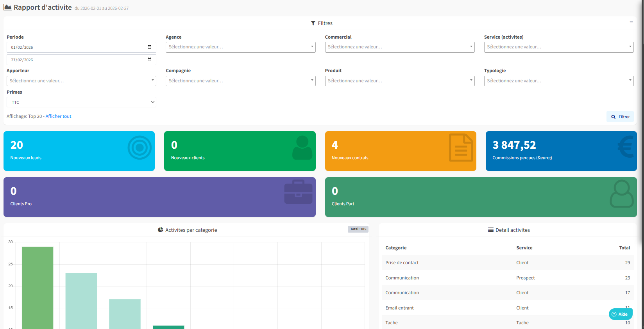Screen dimensions: 644x329
Task: Click the target icon on Nouveaux leads card
Action: click(x=140, y=148)
